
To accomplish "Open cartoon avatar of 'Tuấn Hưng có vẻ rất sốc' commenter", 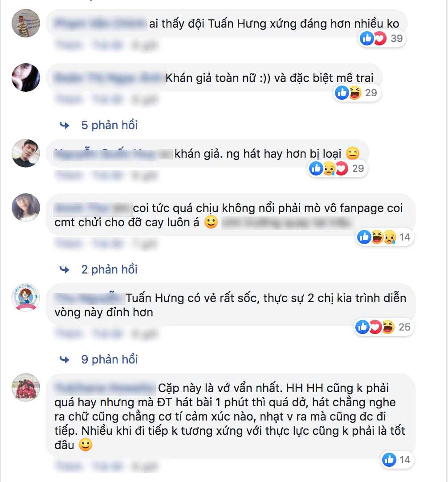I will 26,298.
